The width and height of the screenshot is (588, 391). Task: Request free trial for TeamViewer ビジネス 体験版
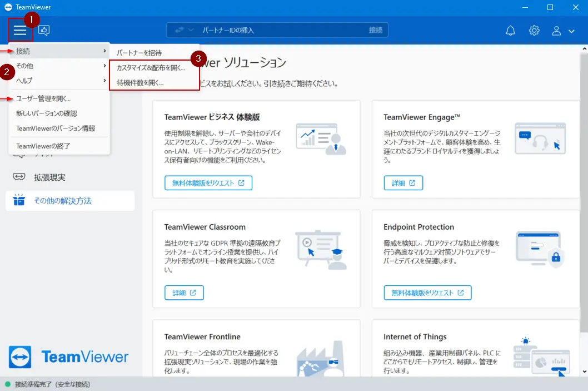point(208,183)
